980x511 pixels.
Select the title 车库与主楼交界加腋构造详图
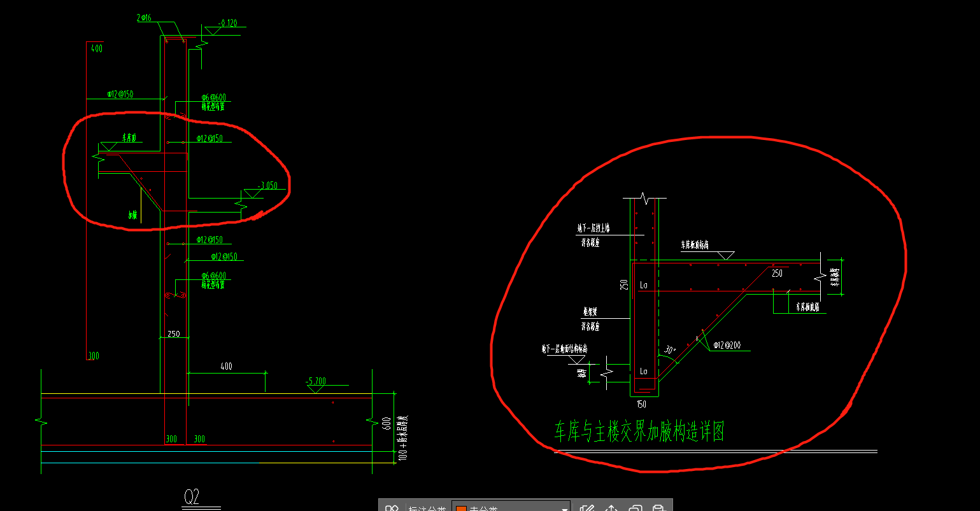[639, 431]
